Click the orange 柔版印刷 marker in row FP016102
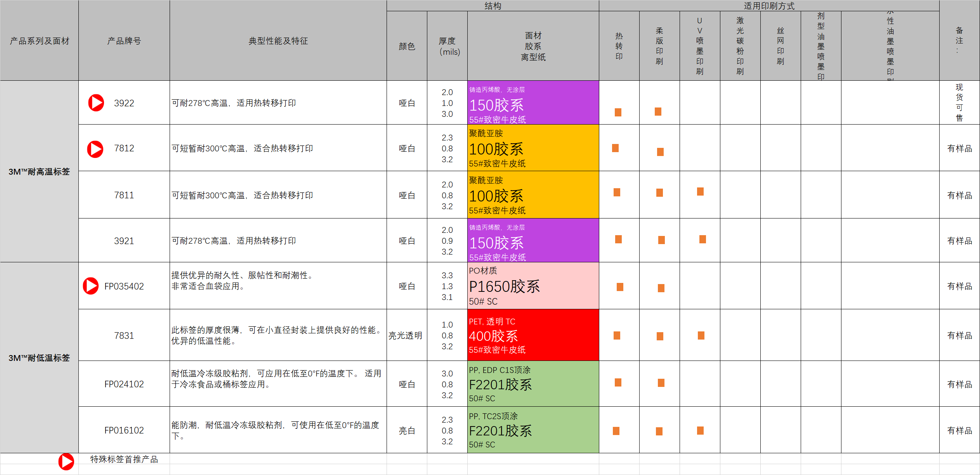The height and width of the screenshot is (475, 980). [x=659, y=431]
